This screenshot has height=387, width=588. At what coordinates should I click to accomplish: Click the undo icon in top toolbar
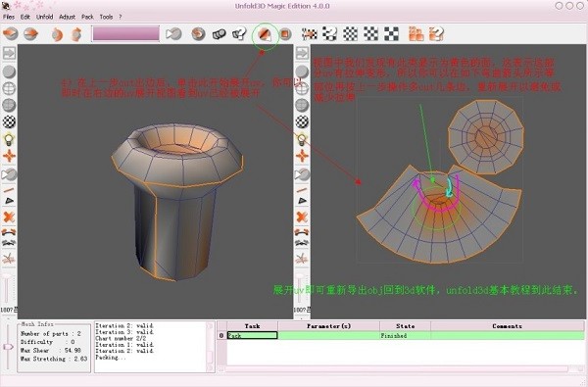click(x=57, y=34)
